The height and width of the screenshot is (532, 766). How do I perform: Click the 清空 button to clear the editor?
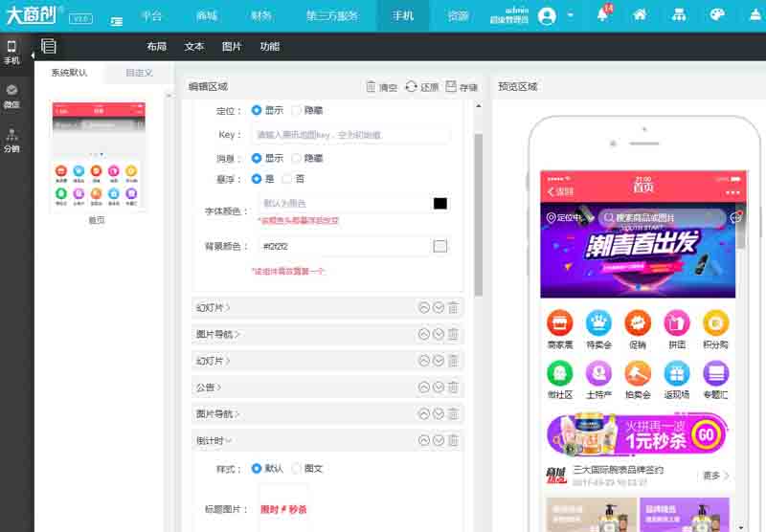tap(381, 87)
